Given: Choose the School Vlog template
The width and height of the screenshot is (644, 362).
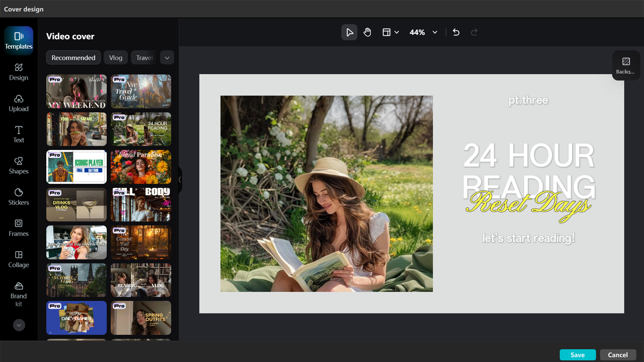Looking at the screenshot, I should (x=76, y=280).
